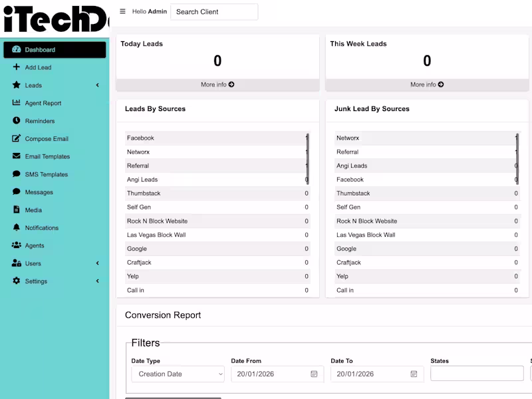Image resolution: width=532 pixels, height=399 pixels.
Task: Open the Add Lead menu item
Action: pyautogui.click(x=55, y=68)
